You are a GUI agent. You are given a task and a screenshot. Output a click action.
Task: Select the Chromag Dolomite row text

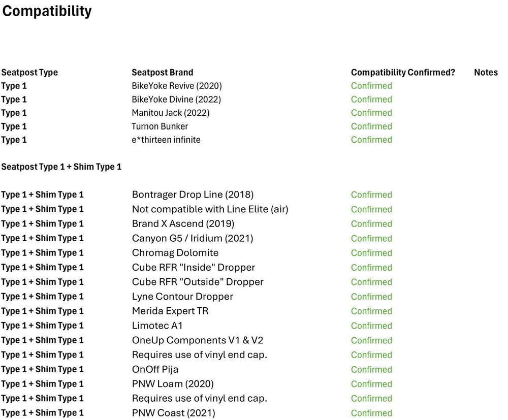[175, 252]
